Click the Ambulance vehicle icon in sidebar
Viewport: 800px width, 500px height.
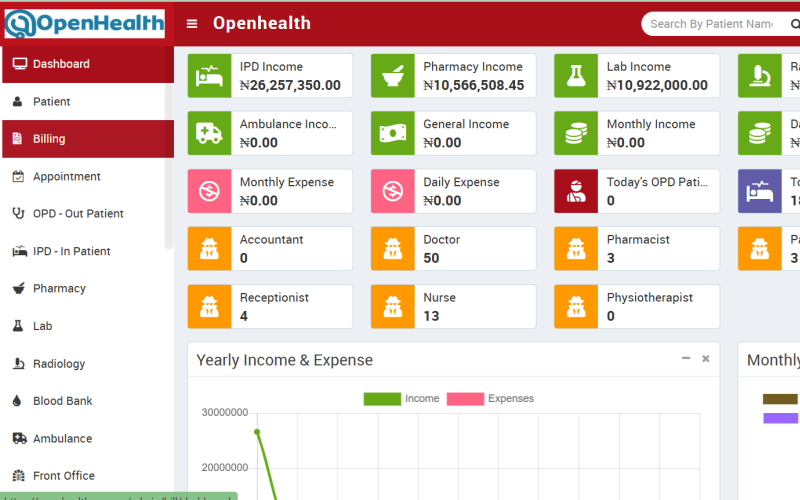[x=19, y=438]
